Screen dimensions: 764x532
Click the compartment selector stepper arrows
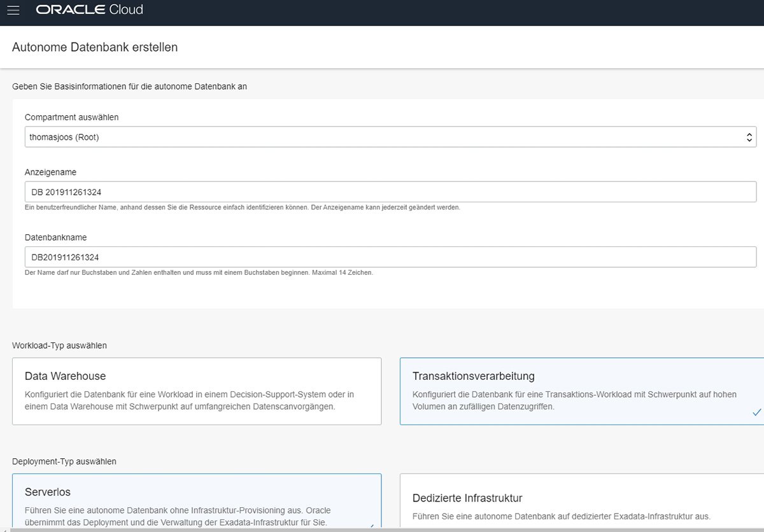pos(750,136)
